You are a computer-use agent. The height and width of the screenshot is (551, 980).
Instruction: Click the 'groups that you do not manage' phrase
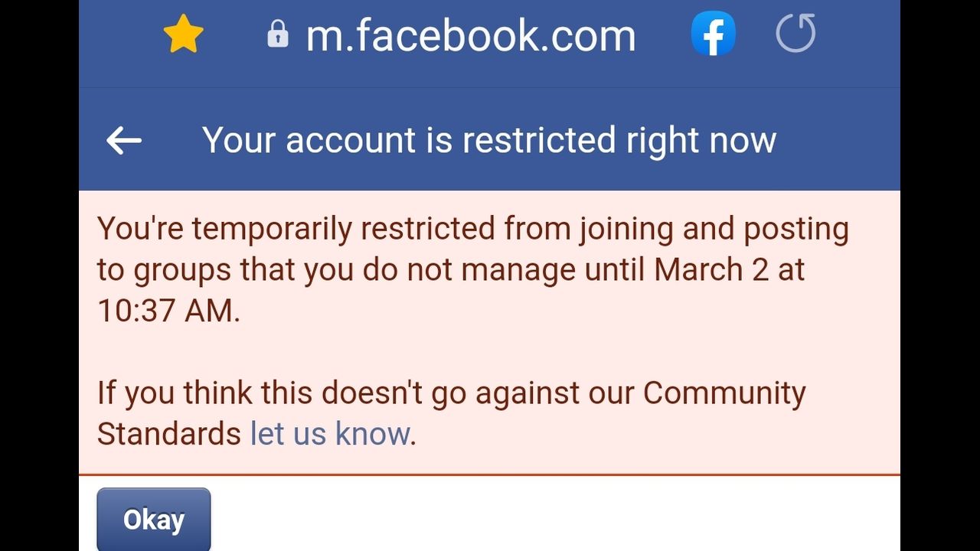[x=354, y=270]
